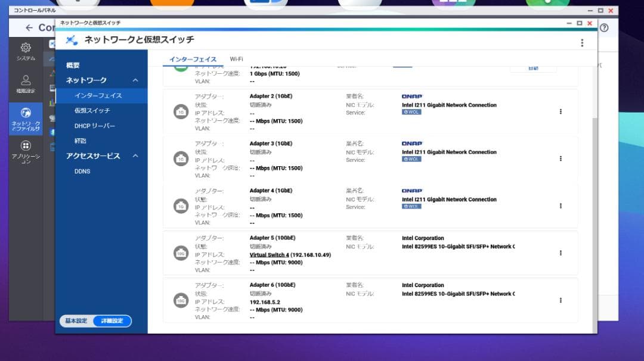Open the window's top-right kebab menu
This screenshot has height=361, width=644.
tap(581, 43)
